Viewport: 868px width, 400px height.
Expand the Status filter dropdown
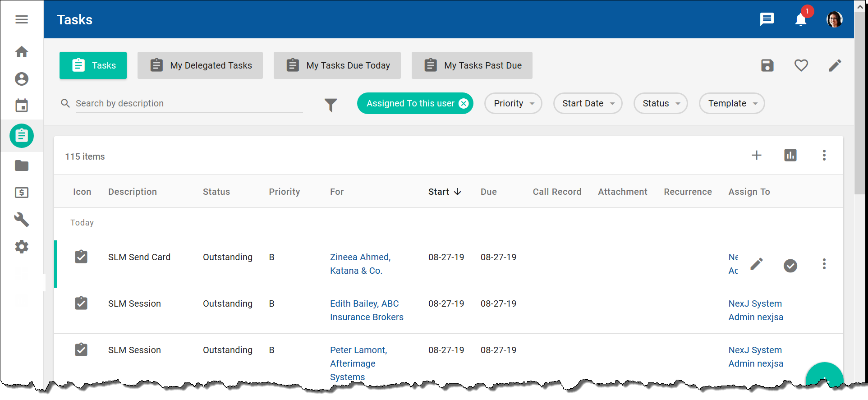click(x=660, y=103)
